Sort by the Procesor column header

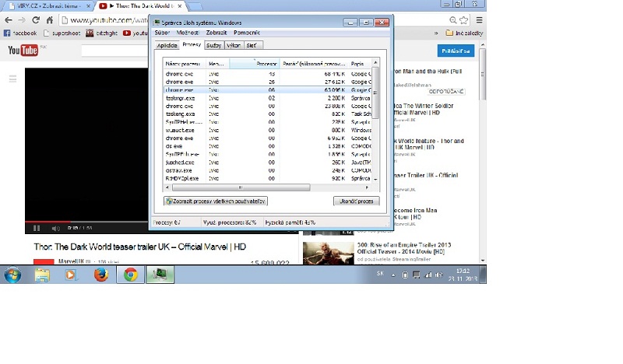coord(254,64)
